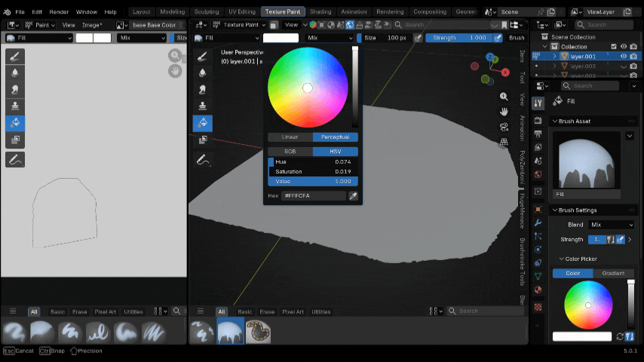Open the Brush popover in the viewport header
This screenshot has height=362, width=644.
[x=517, y=38]
